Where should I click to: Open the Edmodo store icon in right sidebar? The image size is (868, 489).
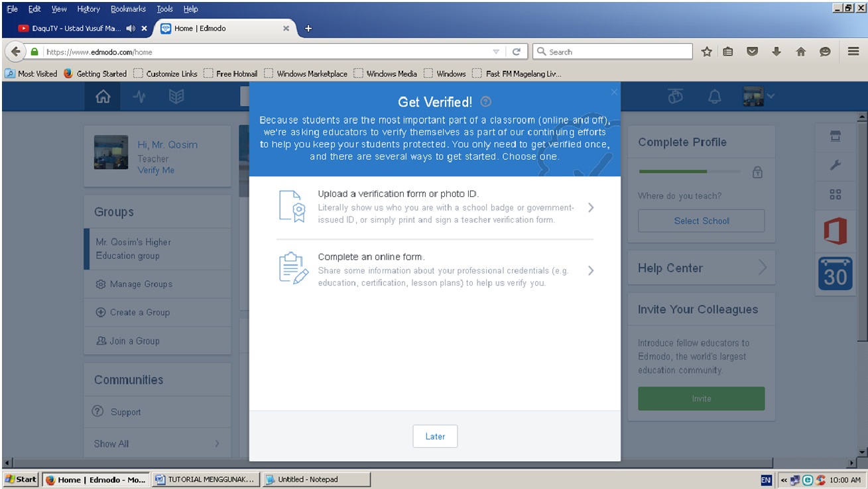click(x=835, y=136)
